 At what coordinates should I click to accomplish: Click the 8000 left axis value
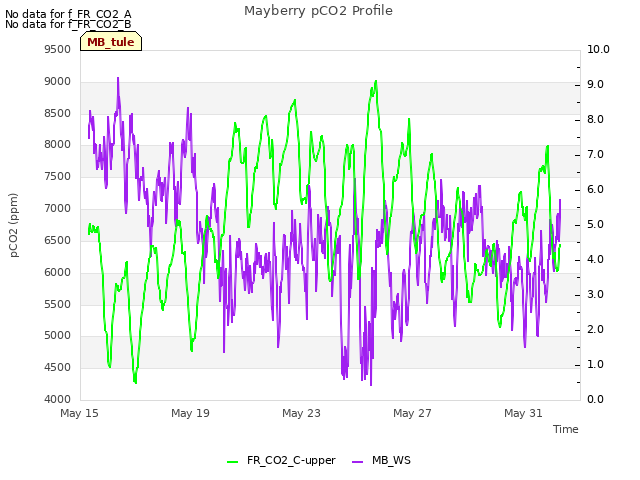tap(58, 144)
